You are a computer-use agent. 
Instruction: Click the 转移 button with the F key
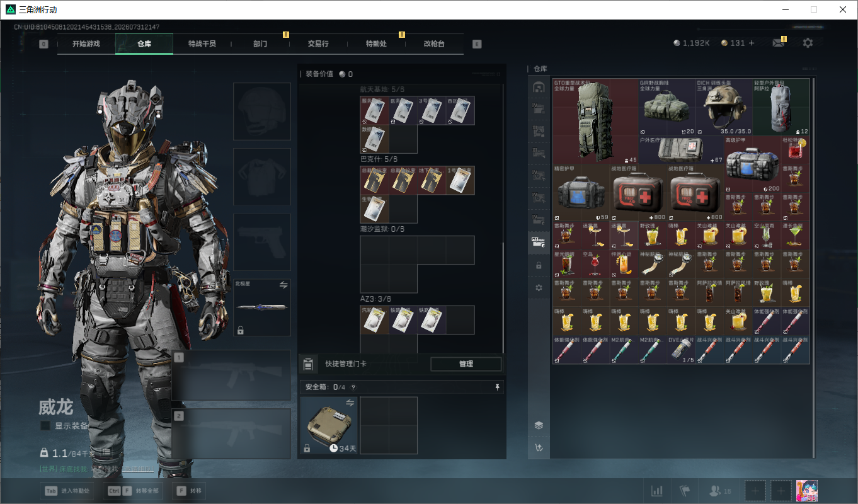coord(189,491)
